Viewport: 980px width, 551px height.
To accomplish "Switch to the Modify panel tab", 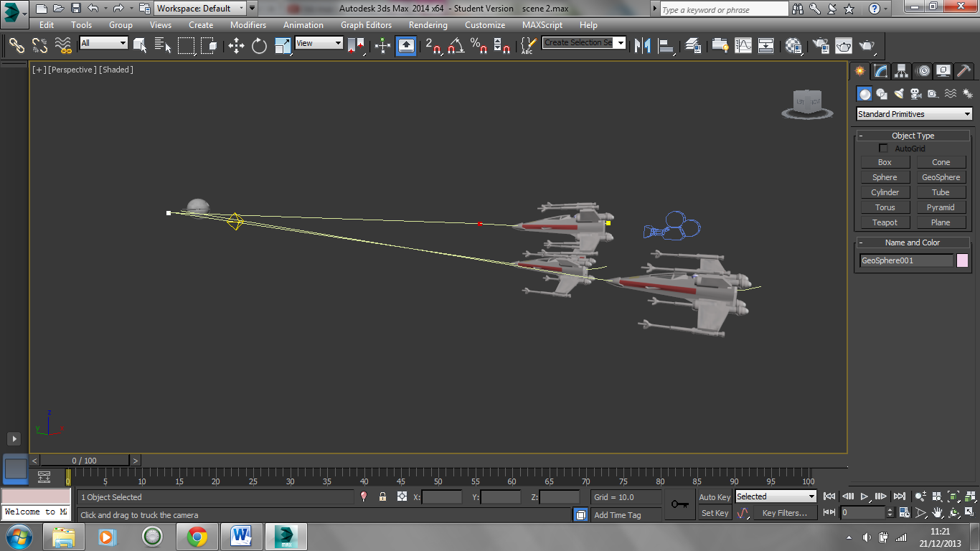I will tap(881, 71).
